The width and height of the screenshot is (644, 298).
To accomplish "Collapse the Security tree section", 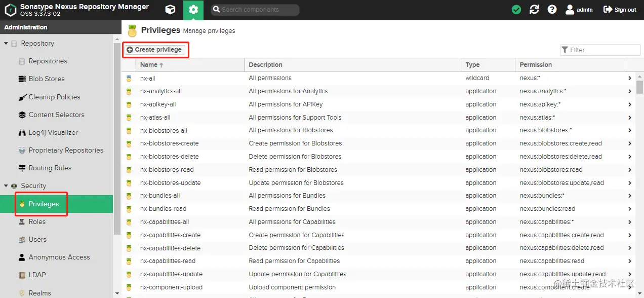I will (x=6, y=186).
